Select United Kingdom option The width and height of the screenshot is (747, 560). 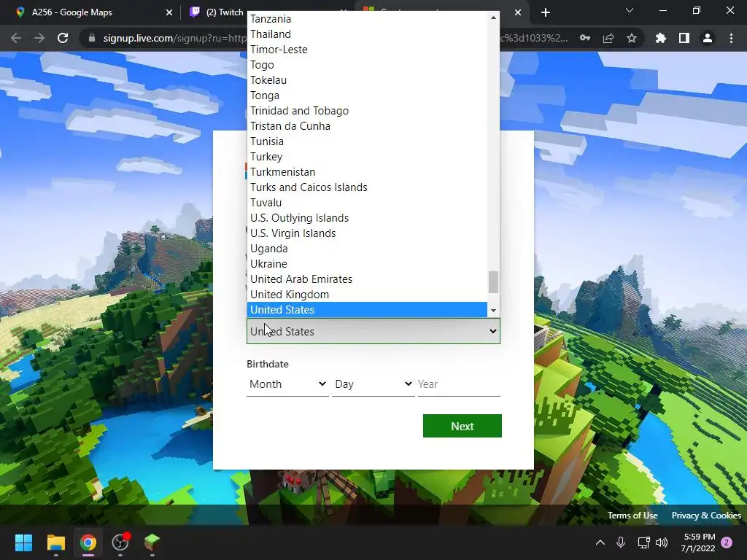pos(367,295)
